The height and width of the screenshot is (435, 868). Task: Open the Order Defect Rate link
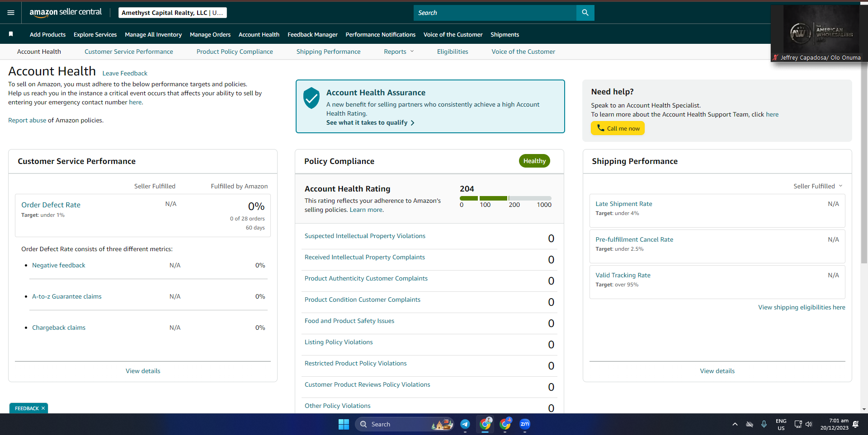click(x=51, y=205)
